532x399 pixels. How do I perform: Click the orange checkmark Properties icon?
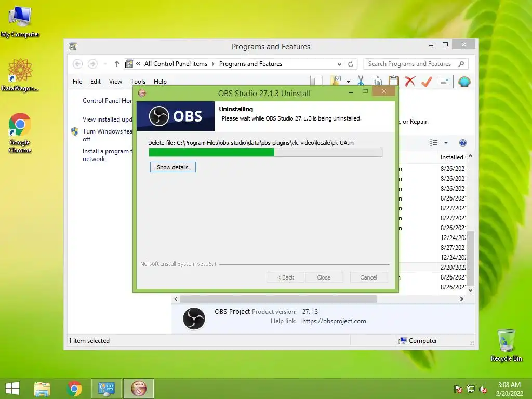427,82
